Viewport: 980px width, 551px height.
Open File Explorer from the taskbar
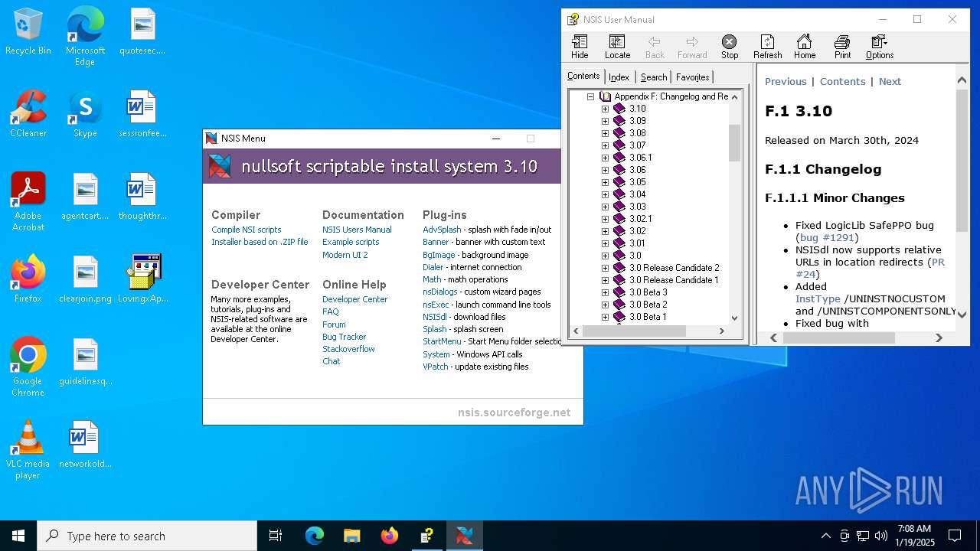pos(351,536)
